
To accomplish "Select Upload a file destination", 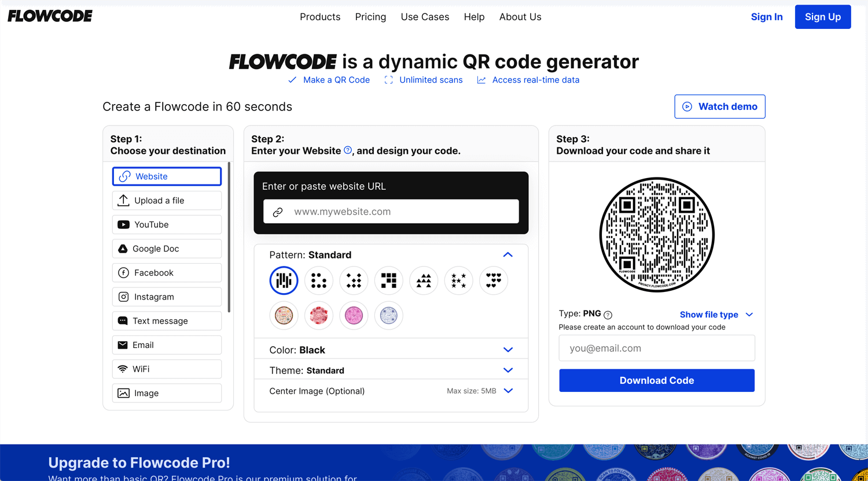I will point(167,201).
